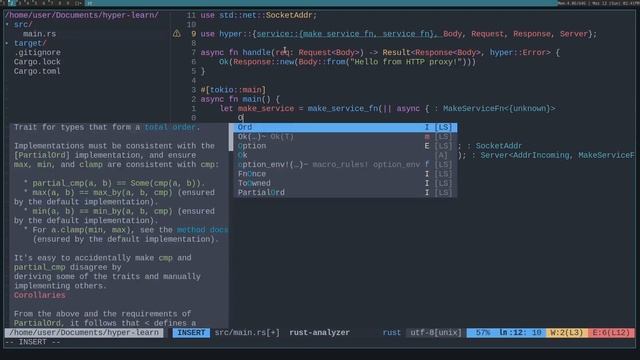
Task: Click the W:2(L3) warnings segment
Action: (x=567, y=333)
